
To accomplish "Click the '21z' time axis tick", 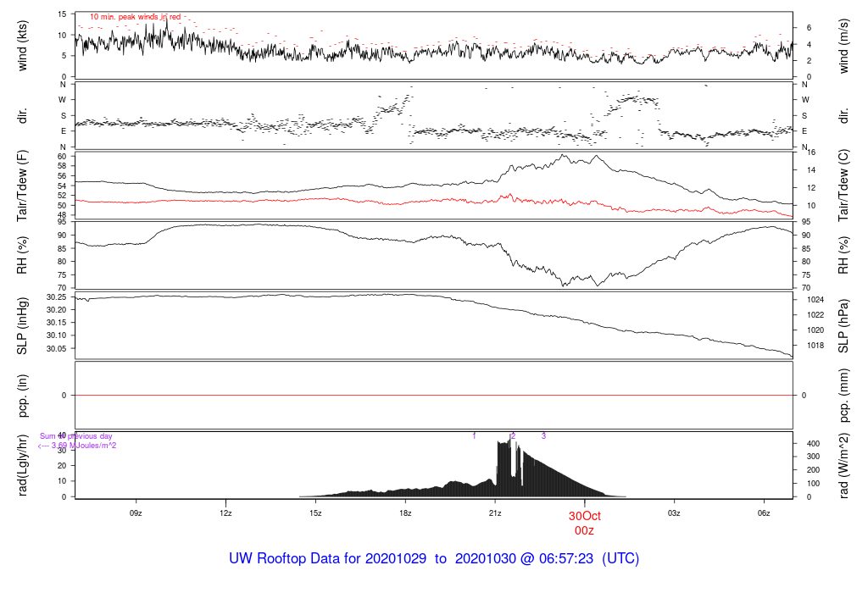I will coord(495,513).
